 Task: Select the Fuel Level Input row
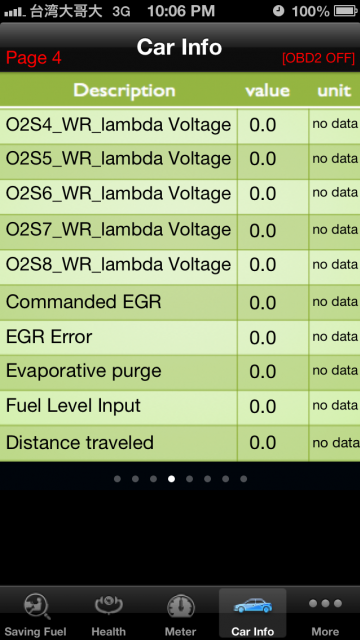[x=180, y=408]
